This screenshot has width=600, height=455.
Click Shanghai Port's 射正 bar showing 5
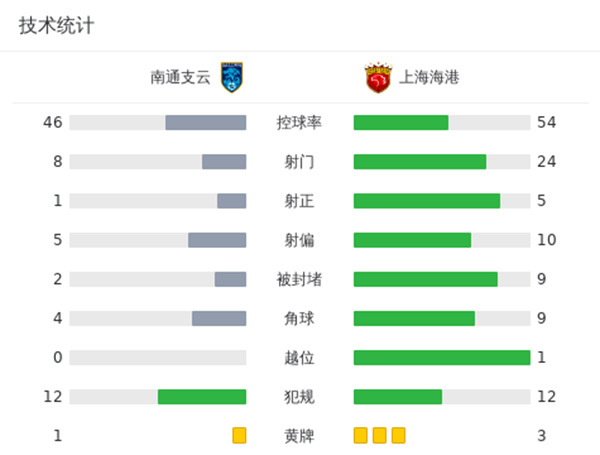pyautogui.click(x=427, y=201)
